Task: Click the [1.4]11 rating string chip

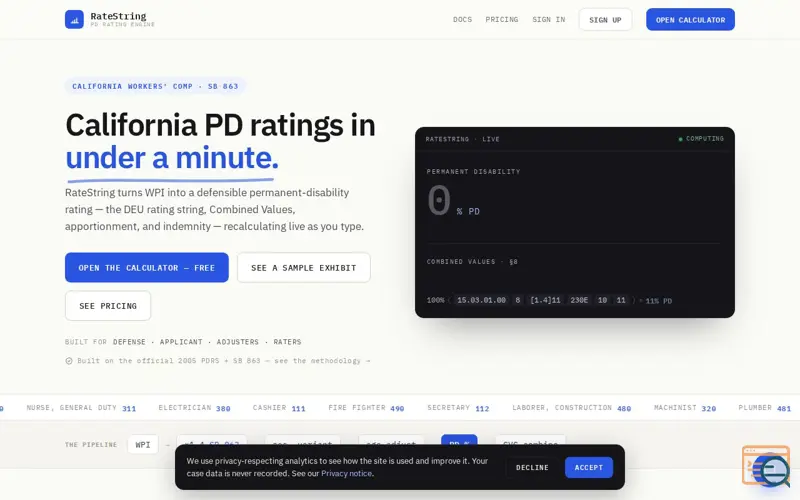Action: coord(545,300)
